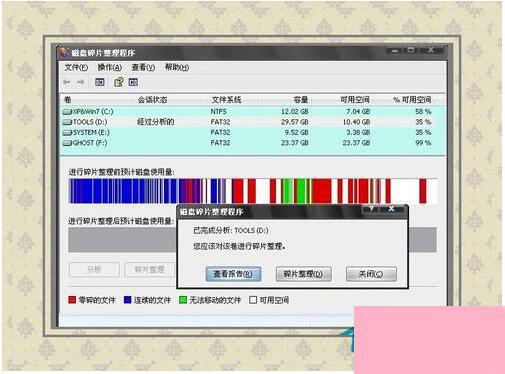Click the disabled 碎片整理 button in main window
This screenshot has height=374, width=505.
point(150,269)
